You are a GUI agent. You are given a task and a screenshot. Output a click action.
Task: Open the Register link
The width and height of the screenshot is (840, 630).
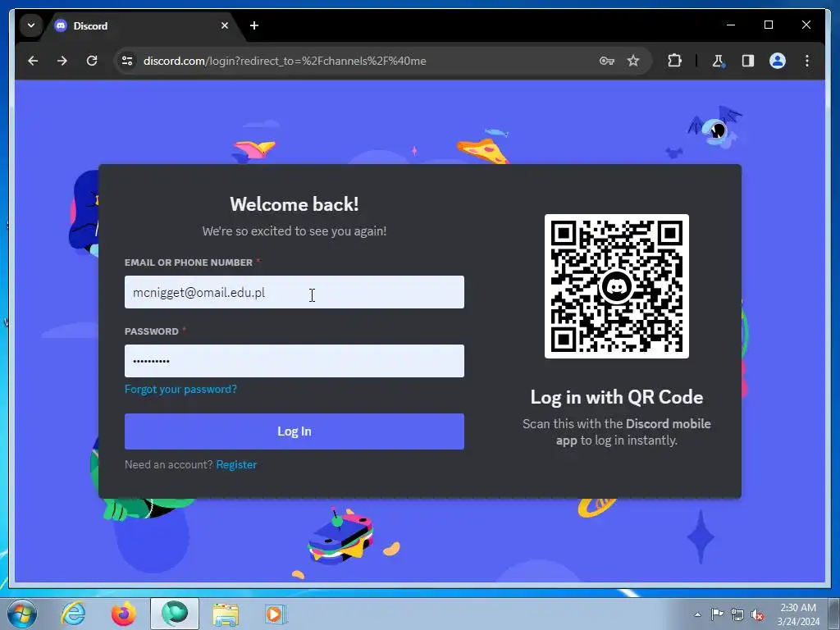coord(236,464)
